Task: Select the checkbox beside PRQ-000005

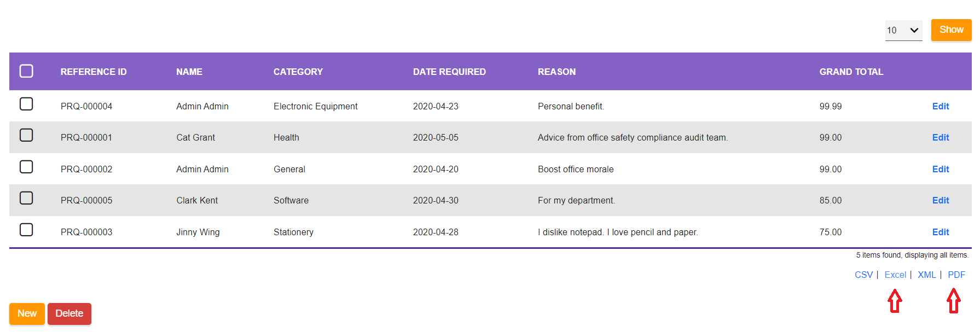Action: tap(26, 198)
